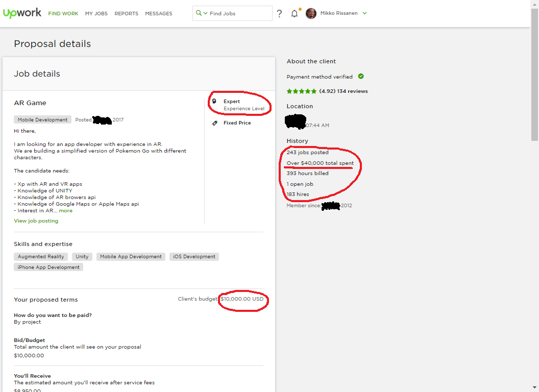Viewport: 539px width, 392px height.
Task: Click the iOS Development skill tag
Action: click(194, 257)
